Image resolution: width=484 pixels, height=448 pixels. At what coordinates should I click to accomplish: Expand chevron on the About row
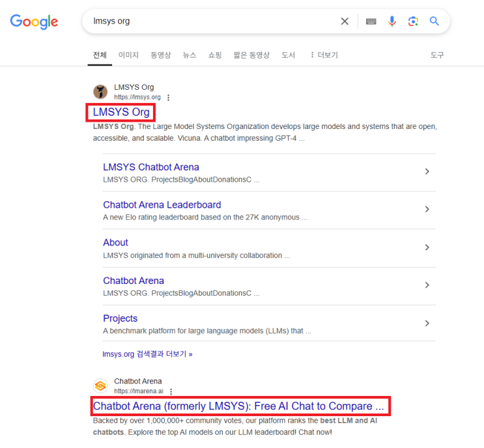point(427,247)
